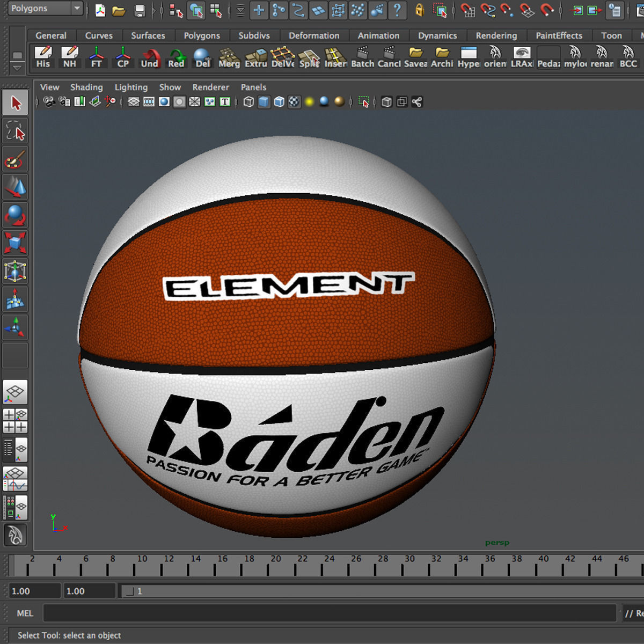Open the selection mask dropdown arrow
This screenshot has height=644, width=644.
(x=240, y=10)
